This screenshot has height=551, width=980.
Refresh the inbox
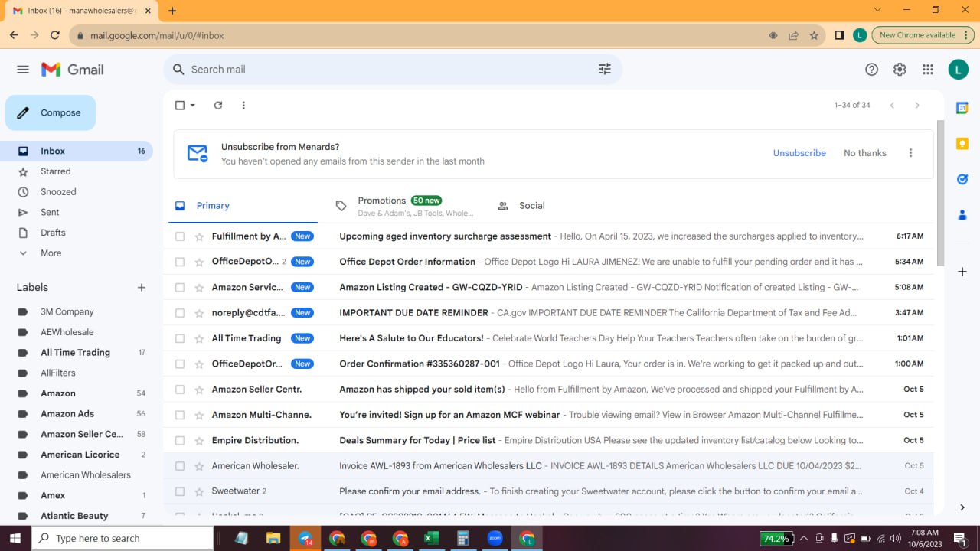point(218,106)
